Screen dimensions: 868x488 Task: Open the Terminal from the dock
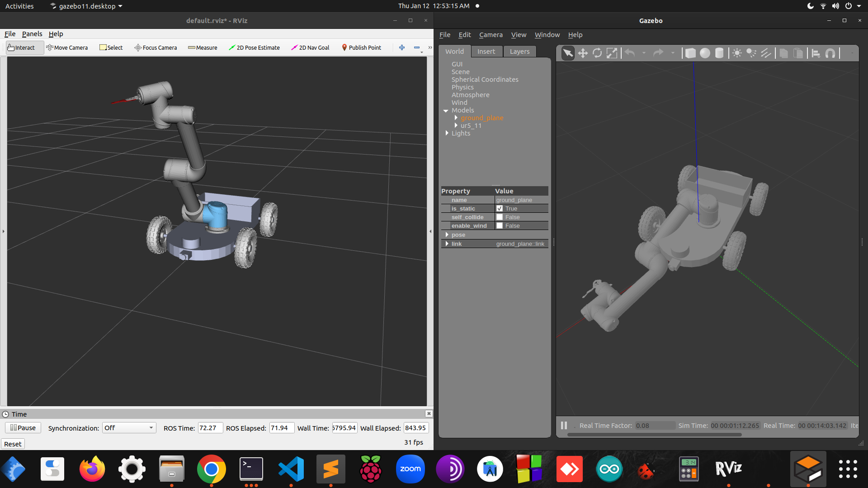click(x=251, y=469)
